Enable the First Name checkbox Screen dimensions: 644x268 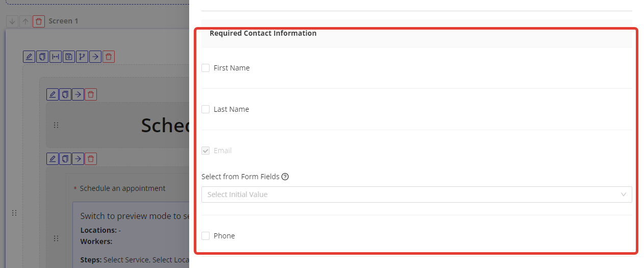coord(205,68)
